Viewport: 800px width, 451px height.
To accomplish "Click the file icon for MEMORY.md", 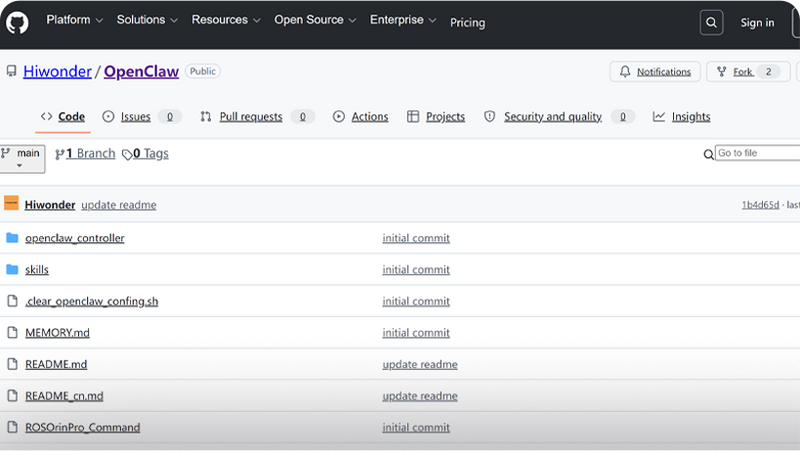I will (12, 333).
